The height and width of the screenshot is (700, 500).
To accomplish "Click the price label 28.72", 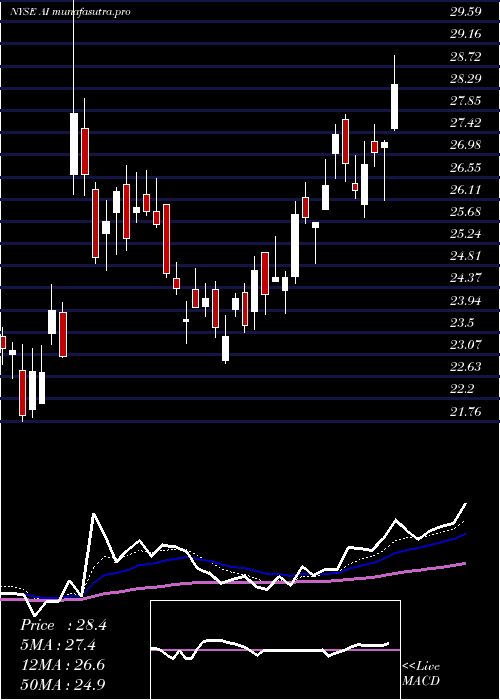I will click(466, 56).
